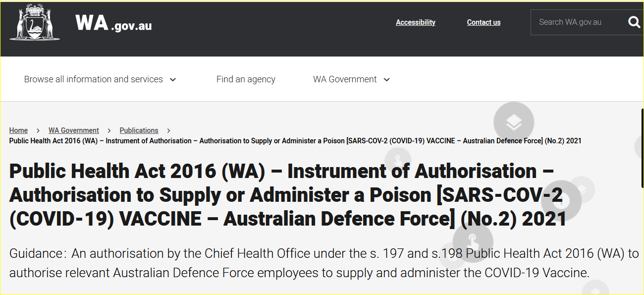Go to WA Government breadcrumb link
Viewport: 644px width, 295px height.
point(74,130)
